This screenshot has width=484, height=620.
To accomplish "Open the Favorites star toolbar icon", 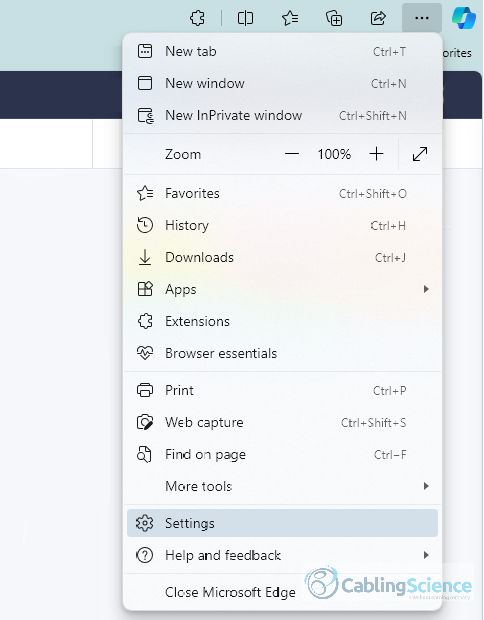I will pos(290,18).
